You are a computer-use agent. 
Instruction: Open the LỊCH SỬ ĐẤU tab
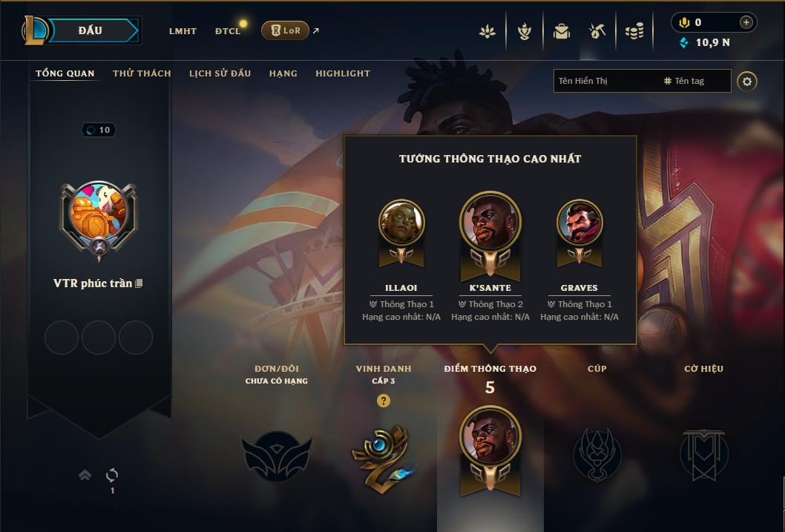click(x=220, y=73)
